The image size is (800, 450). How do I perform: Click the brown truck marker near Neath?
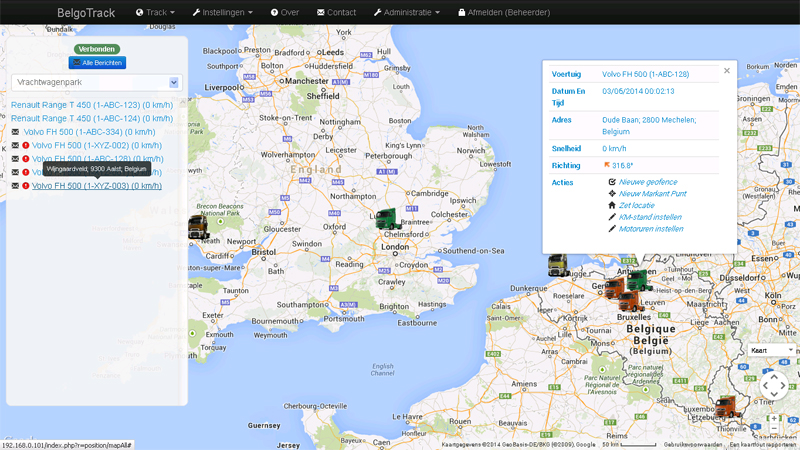point(198,227)
